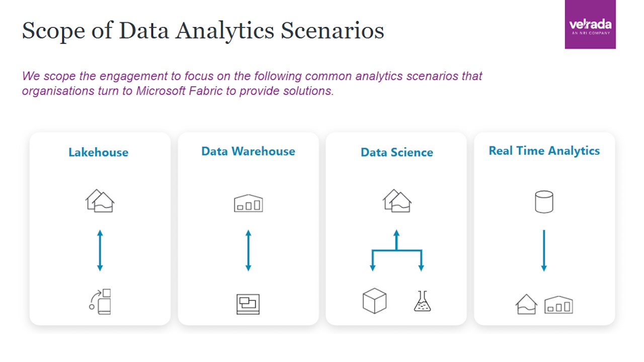Select the dataflow icon at the Lakehouse card bottom
The width and height of the screenshot is (644, 362).
tap(100, 302)
